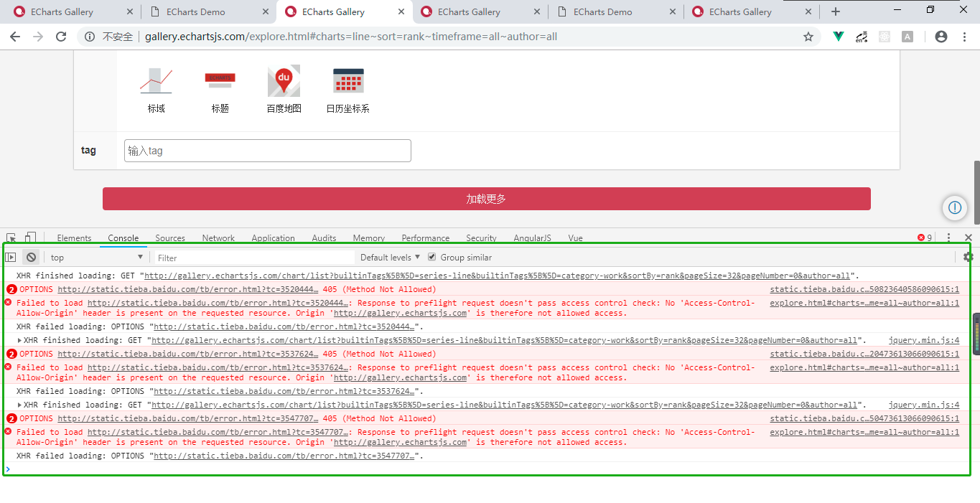Open the Chrome profile avatar
This screenshot has width=980, height=503.
coord(941,37)
